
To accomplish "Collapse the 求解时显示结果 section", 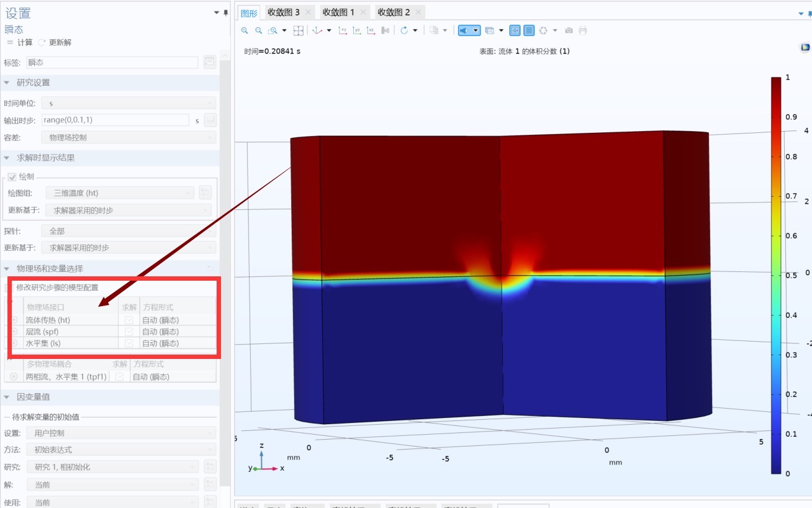I will (7, 158).
